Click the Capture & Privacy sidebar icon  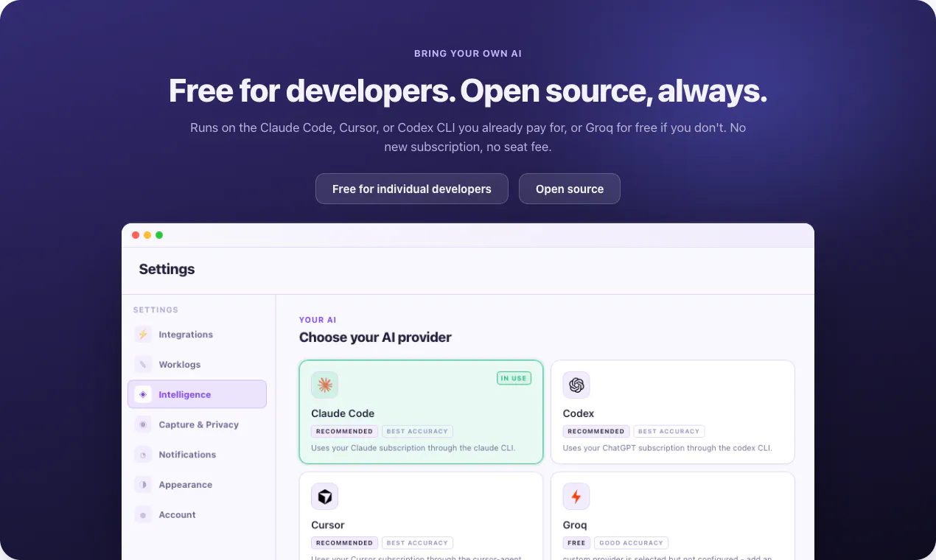143,425
